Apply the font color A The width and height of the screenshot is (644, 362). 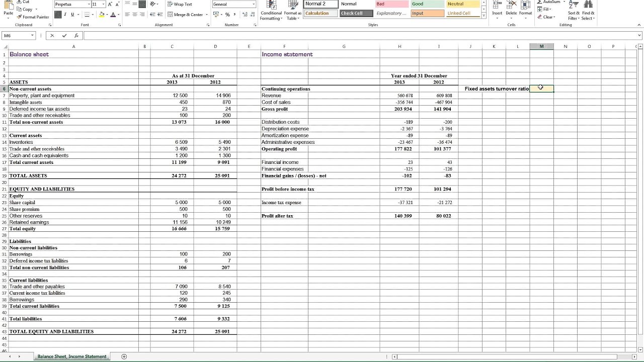[112, 15]
